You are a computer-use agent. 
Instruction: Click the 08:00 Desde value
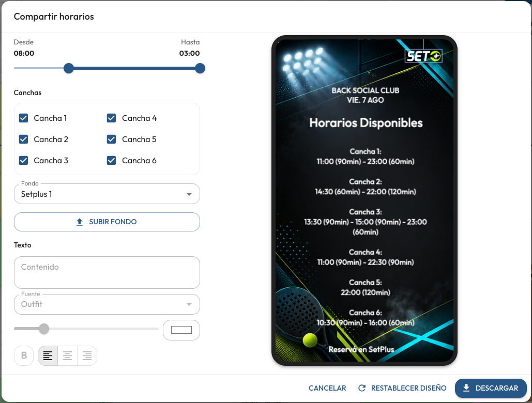click(24, 53)
